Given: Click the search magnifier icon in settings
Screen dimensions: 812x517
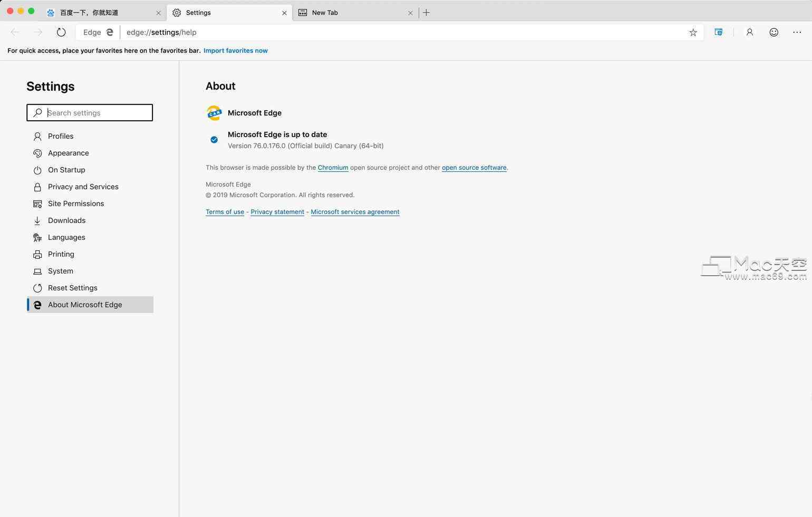Looking at the screenshot, I should [x=37, y=113].
